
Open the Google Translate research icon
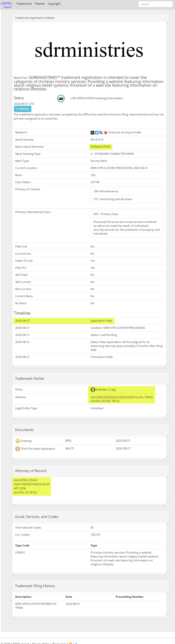[101, 132]
